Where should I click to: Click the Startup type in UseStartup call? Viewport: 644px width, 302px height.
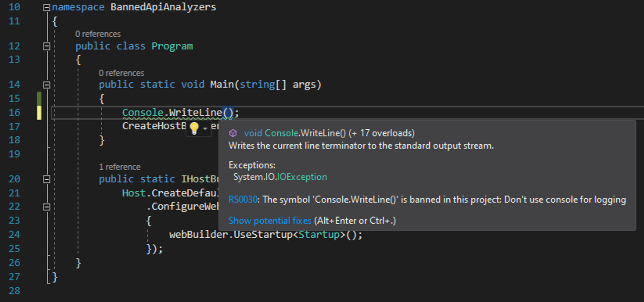319,235
